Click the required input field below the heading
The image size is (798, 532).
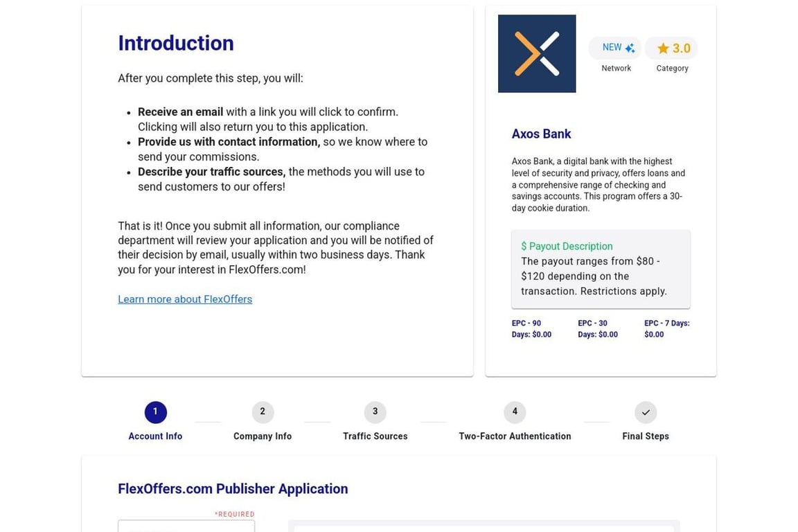pyautogui.click(x=186, y=526)
